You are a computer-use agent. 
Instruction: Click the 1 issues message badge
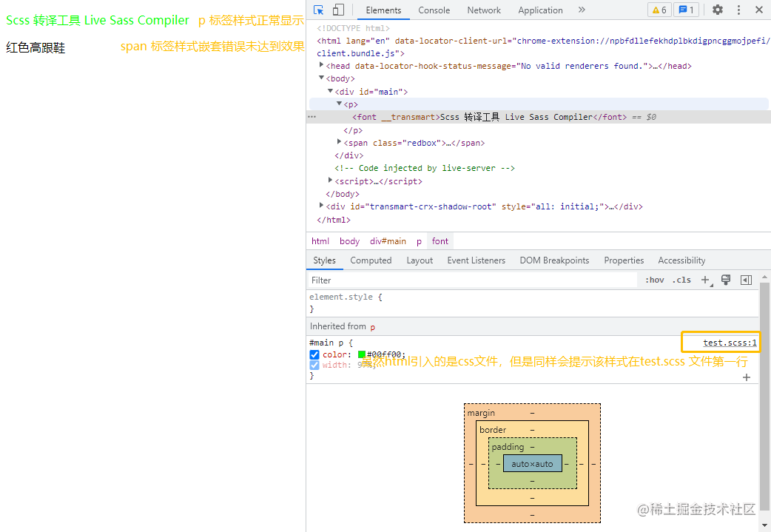(687, 10)
